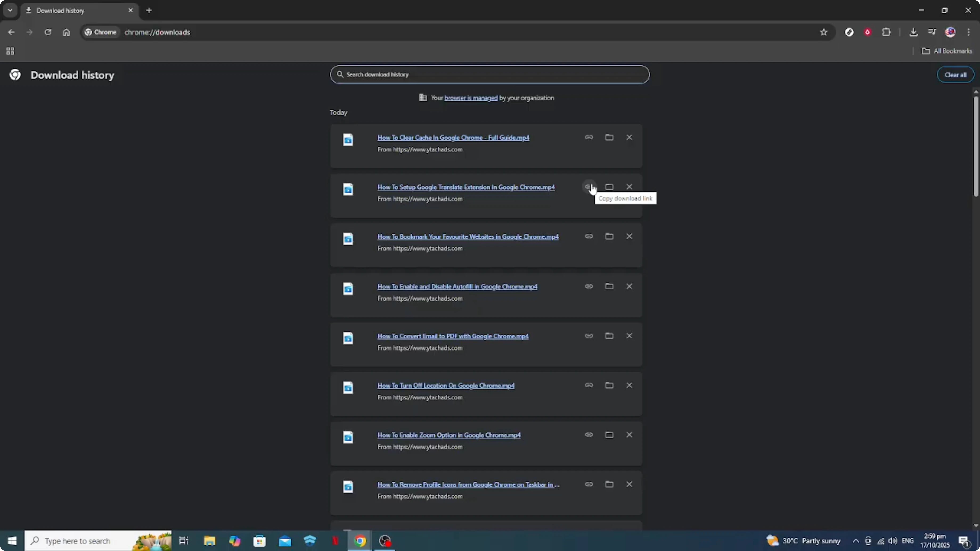Click the Chrome profile avatar
The image size is (980, 551).
[x=950, y=32]
